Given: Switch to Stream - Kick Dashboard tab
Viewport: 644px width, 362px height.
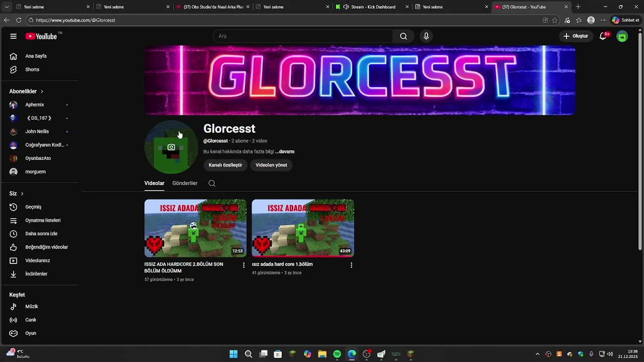Looking at the screenshot, I should [372, 7].
